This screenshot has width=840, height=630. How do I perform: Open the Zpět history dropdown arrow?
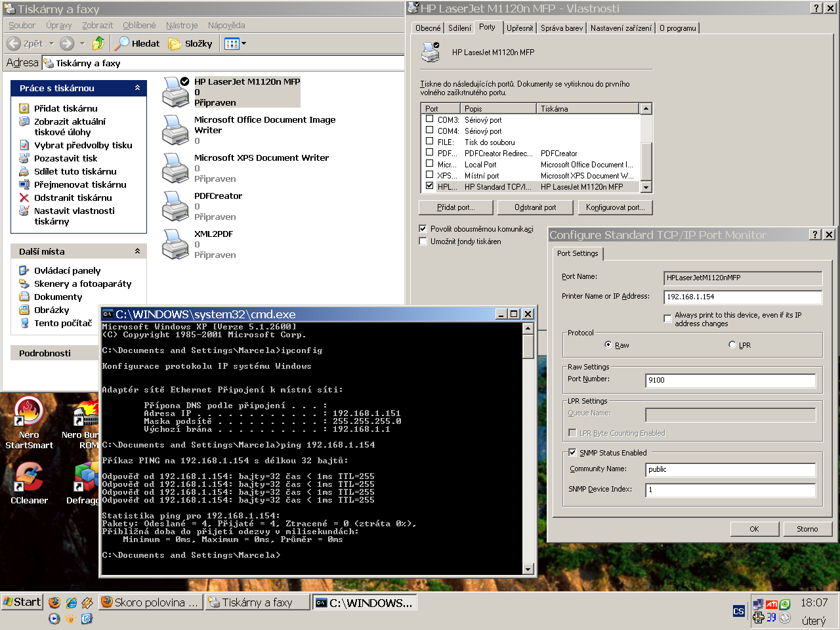click(51, 43)
